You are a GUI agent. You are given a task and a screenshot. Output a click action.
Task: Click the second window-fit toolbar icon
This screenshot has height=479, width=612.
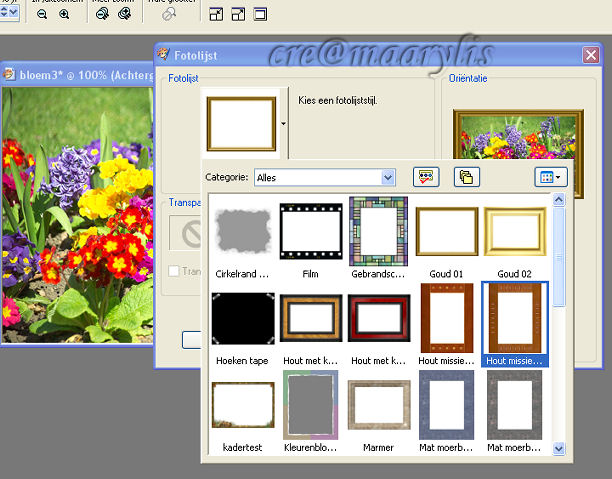tap(238, 15)
